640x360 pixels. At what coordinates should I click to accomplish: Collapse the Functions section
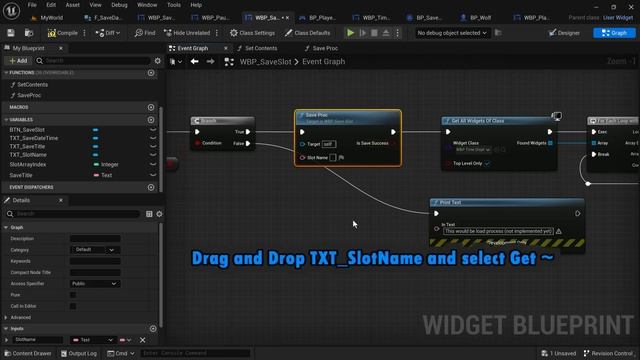(6, 73)
